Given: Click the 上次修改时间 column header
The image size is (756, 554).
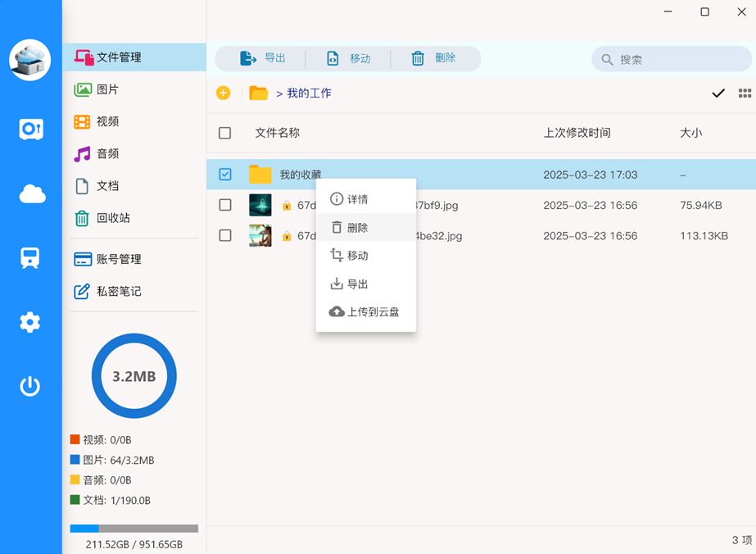Looking at the screenshot, I should pos(577,133).
